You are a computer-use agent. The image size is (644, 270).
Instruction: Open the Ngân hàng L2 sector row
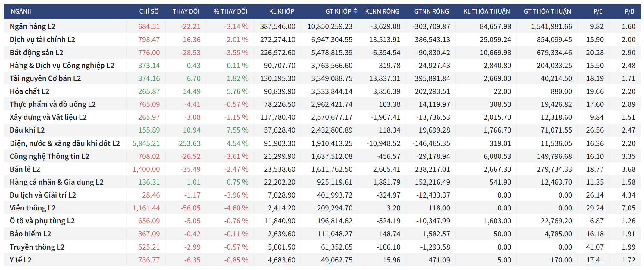click(x=33, y=26)
